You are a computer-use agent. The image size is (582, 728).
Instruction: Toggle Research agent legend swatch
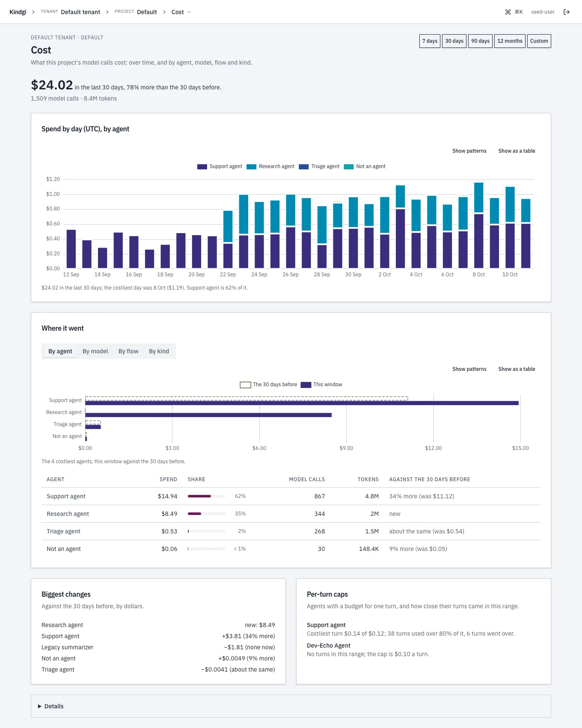(251, 167)
